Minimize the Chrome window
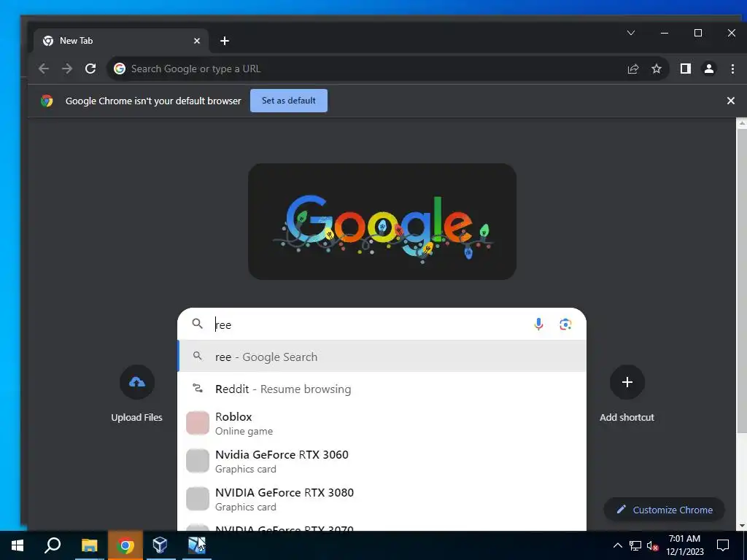 click(665, 33)
